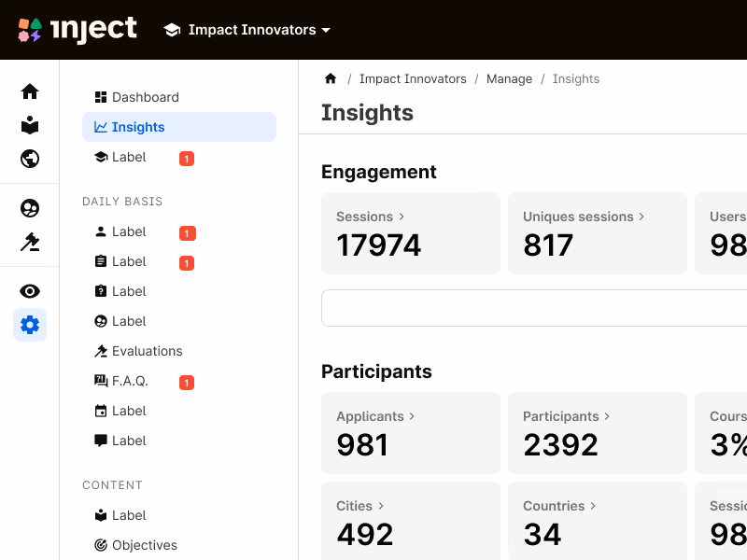
Task: Open the Sessions engagement card
Action: coord(411,233)
